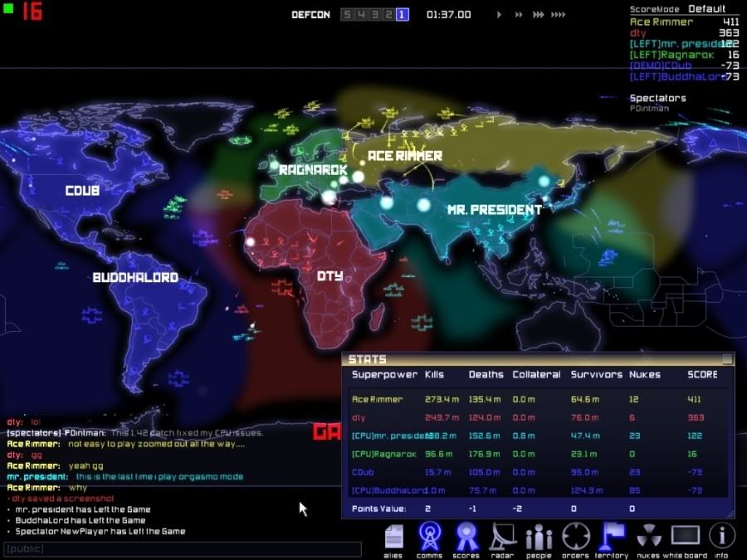Set game speed to single arrow
This screenshot has width=747, height=560.
click(x=499, y=15)
